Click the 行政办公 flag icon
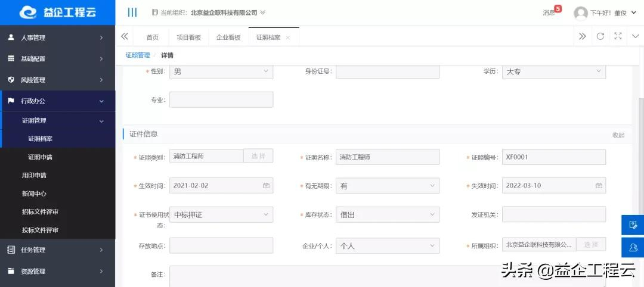This screenshot has width=644, height=287. coord(11,101)
